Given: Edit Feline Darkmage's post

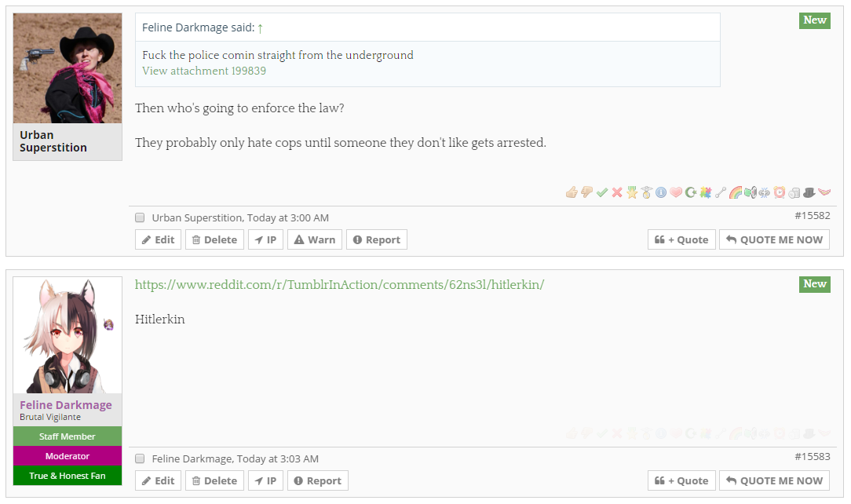Looking at the screenshot, I should 158,480.
